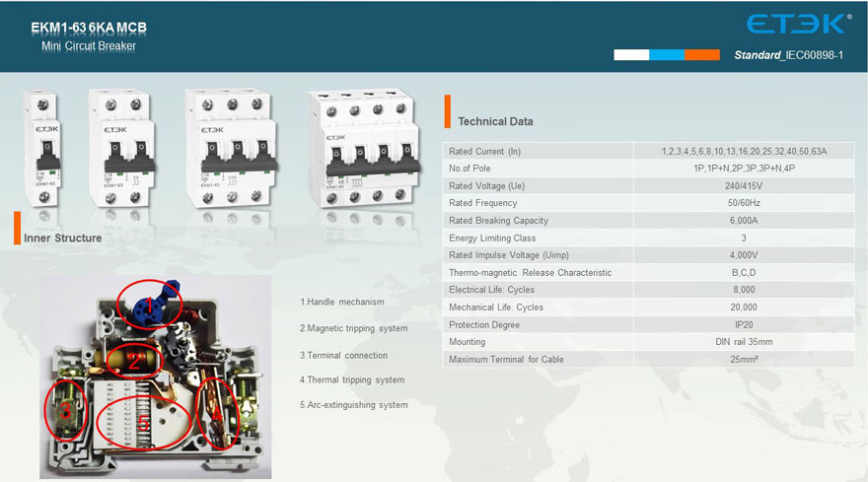Click the 'Inner Structure' heading
Viewport: 868px width, 482px height.
point(62,238)
